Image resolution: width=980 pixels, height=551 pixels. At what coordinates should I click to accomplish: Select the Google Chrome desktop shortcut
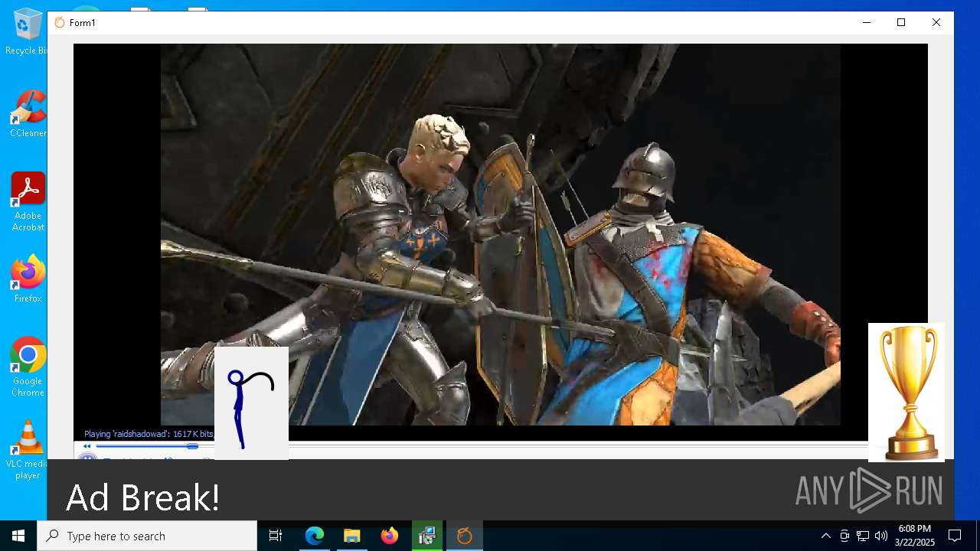[28, 367]
